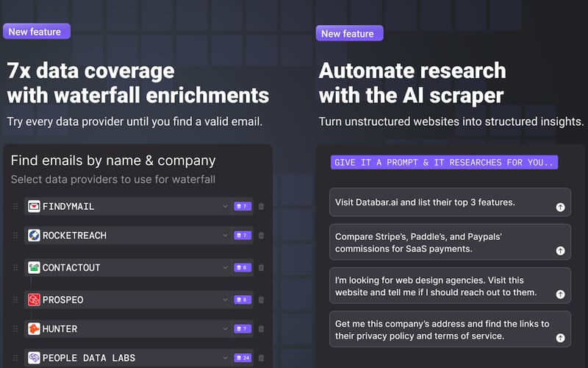Grab the Hunter row drag handle

point(15,329)
